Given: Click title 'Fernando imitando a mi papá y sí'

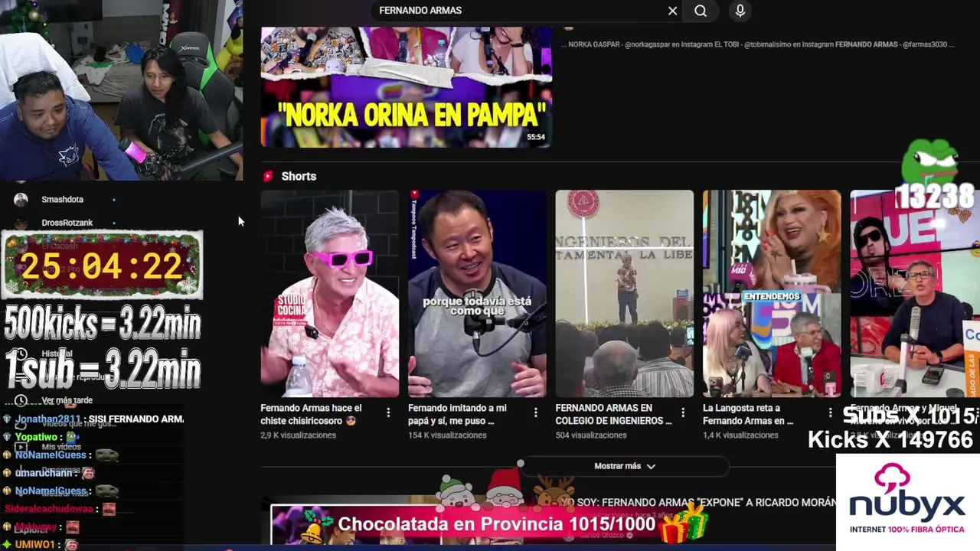Looking at the screenshot, I should [x=457, y=414].
